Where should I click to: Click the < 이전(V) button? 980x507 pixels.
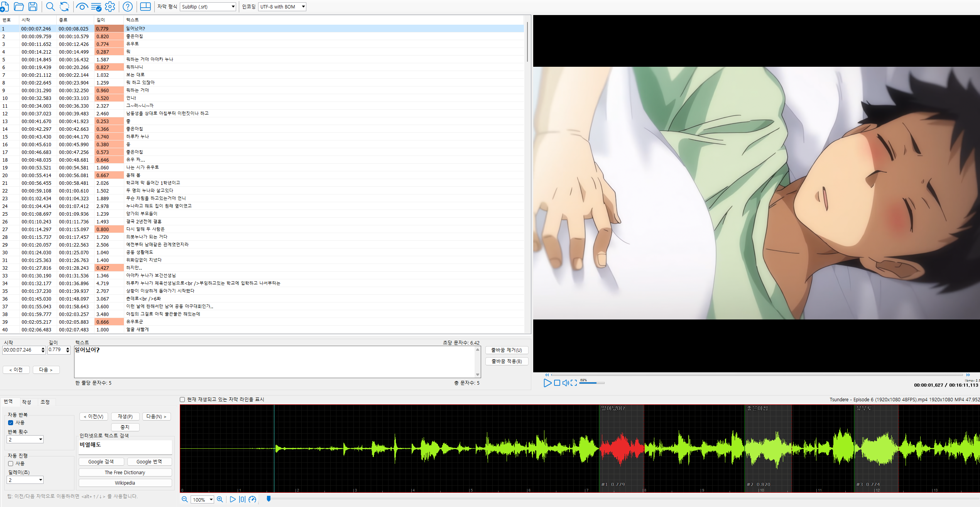(94, 416)
